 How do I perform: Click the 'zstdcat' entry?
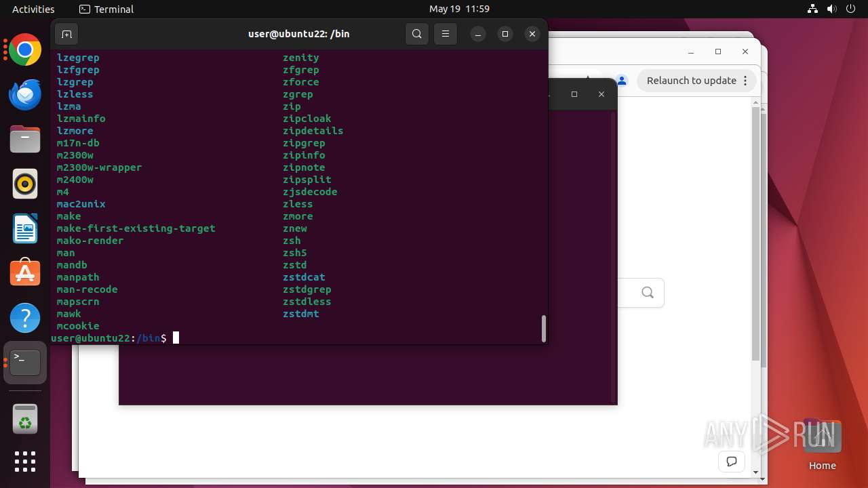[304, 277]
